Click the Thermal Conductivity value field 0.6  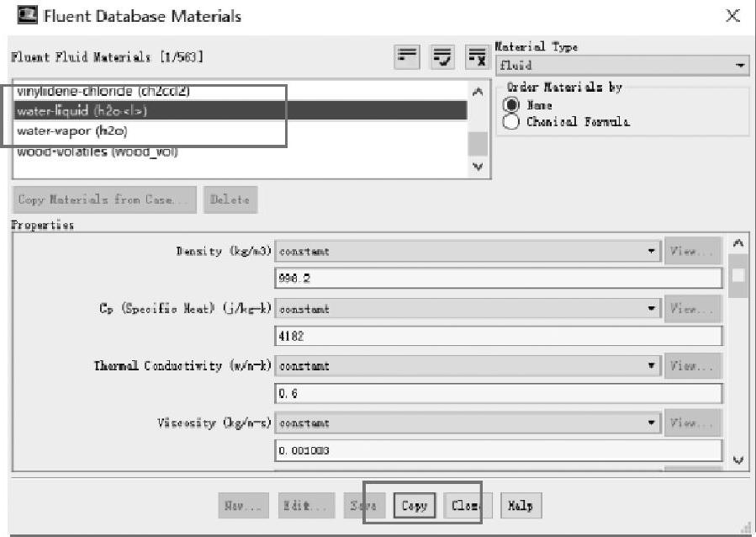click(499, 393)
